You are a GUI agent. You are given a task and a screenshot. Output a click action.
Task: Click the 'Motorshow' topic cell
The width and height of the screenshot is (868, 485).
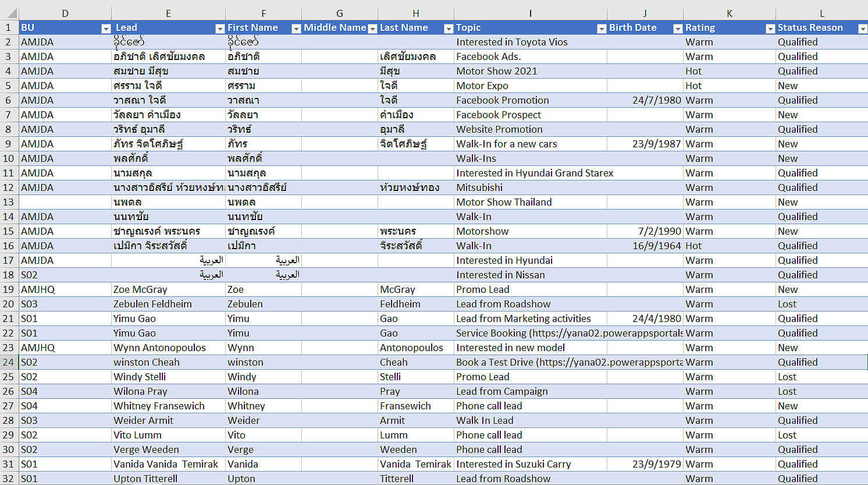[x=530, y=231]
